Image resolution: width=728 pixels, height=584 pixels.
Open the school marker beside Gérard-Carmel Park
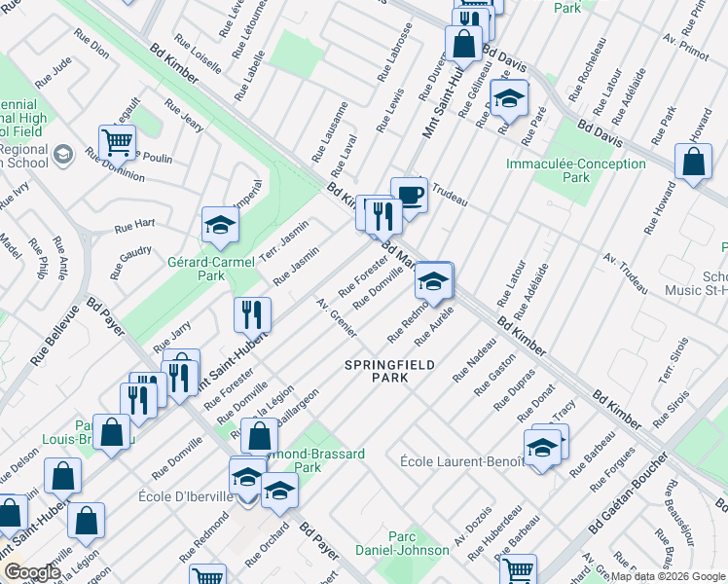click(221, 225)
